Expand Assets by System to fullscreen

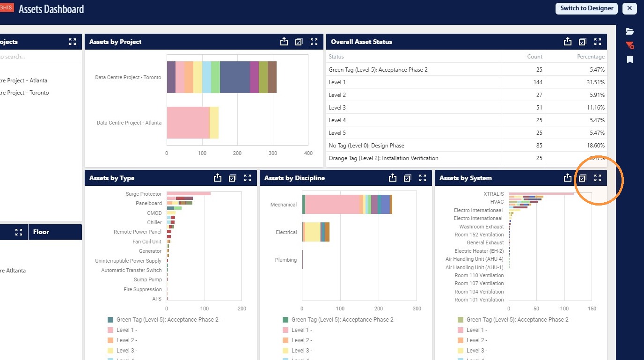[598, 178]
